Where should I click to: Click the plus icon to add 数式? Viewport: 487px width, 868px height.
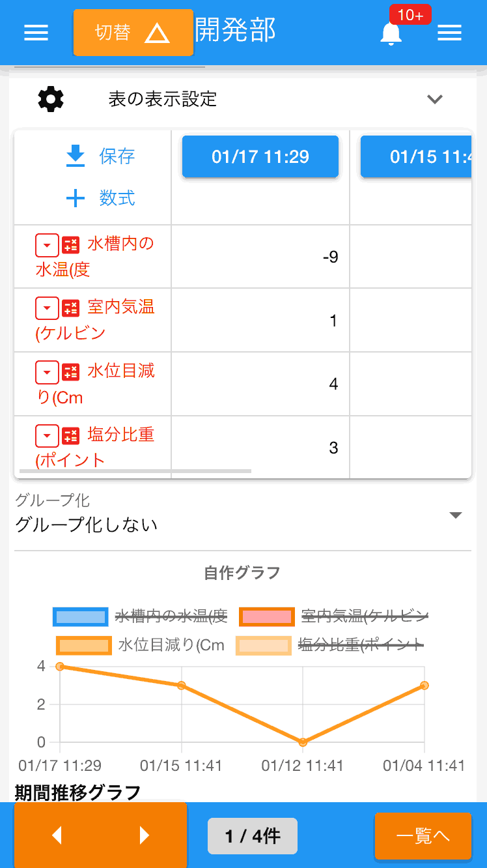tap(76, 198)
